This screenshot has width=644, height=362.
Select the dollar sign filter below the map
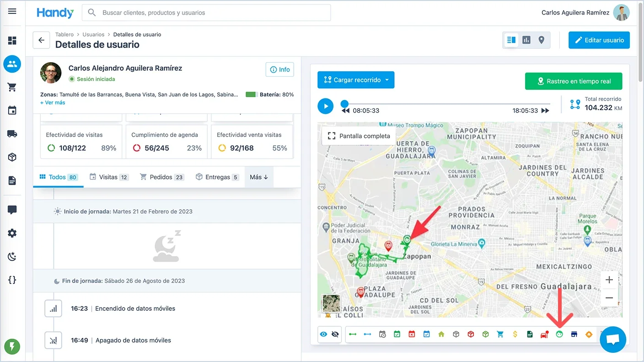515,334
